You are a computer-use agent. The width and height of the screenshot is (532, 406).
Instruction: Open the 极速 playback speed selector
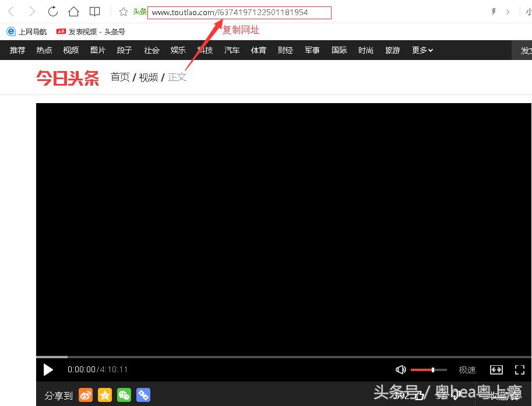click(467, 369)
